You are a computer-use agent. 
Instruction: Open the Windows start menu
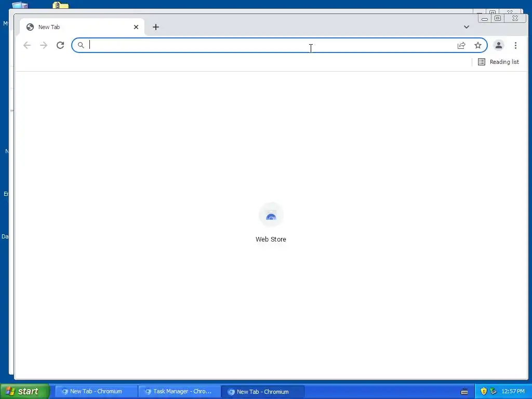(x=24, y=391)
